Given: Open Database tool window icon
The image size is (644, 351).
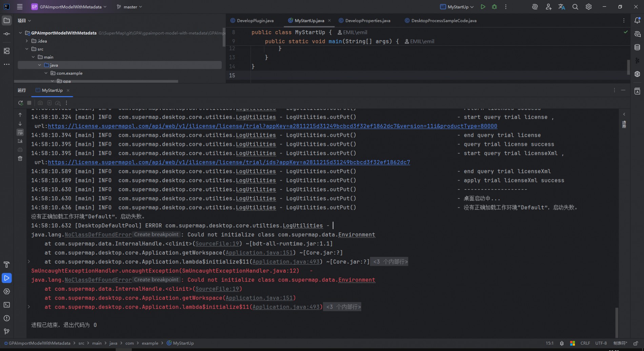Looking at the screenshot, I should pos(637,47).
